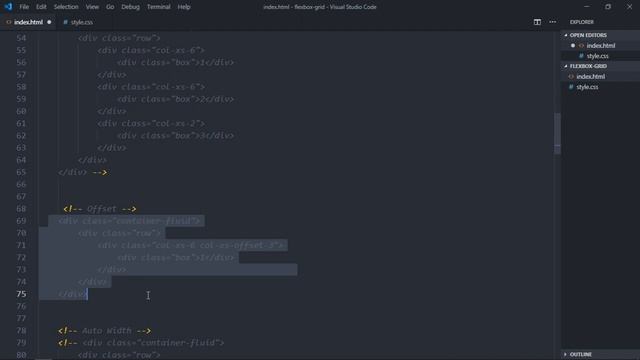Screen dimensions: 640x360
Task: Click the CSS hash icon beside FLEXBOX-GRID style.css
Action: 571,87
